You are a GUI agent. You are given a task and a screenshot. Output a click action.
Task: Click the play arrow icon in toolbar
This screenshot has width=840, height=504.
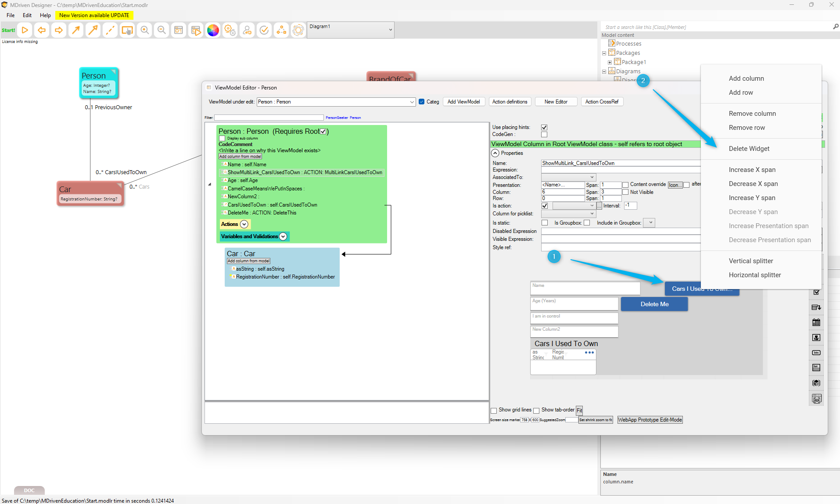(x=25, y=30)
